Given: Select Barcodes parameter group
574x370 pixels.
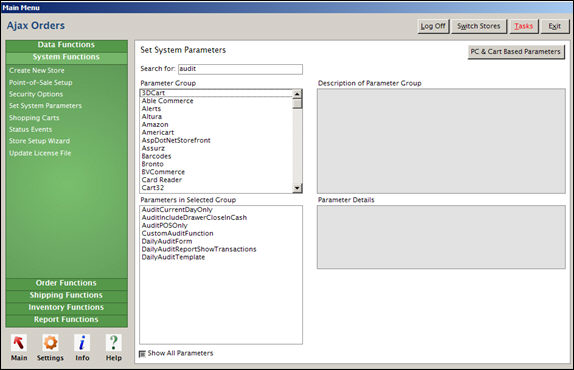Looking at the screenshot, I should (x=216, y=156).
